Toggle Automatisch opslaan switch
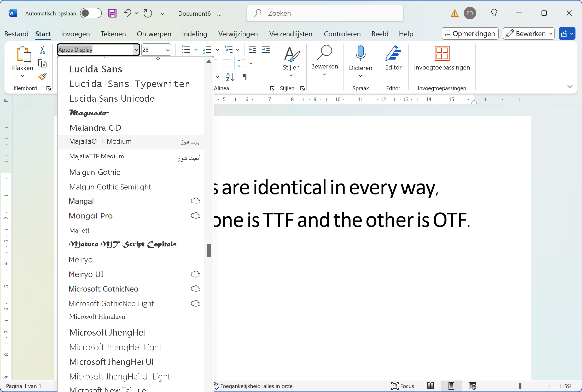Image resolution: width=582 pixels, height=392 pixels. (91, 13)
